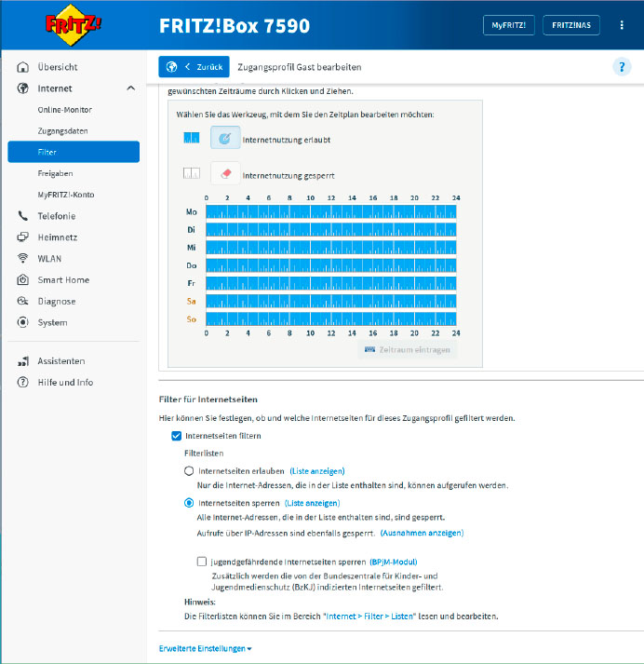This screenshot has width=644, height=664.
Task: Go back with the Zurück button
Action: point(194,67)
